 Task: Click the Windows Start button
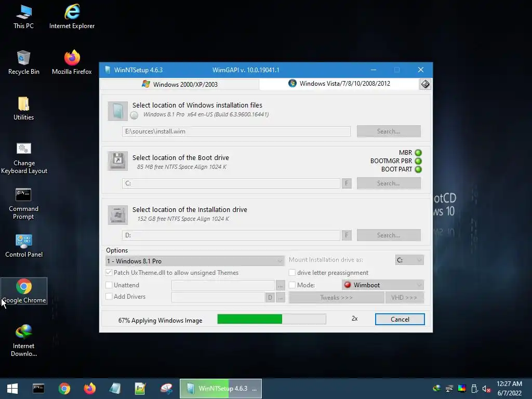(12, 389)
